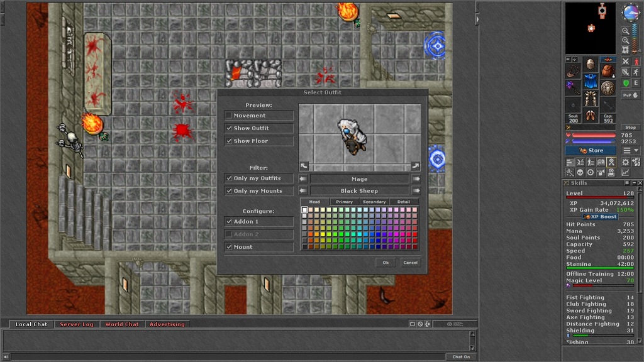Collapse the Skills panel minimize button
This screenshot has width=644, height=362.
click(x=634, y=183)
